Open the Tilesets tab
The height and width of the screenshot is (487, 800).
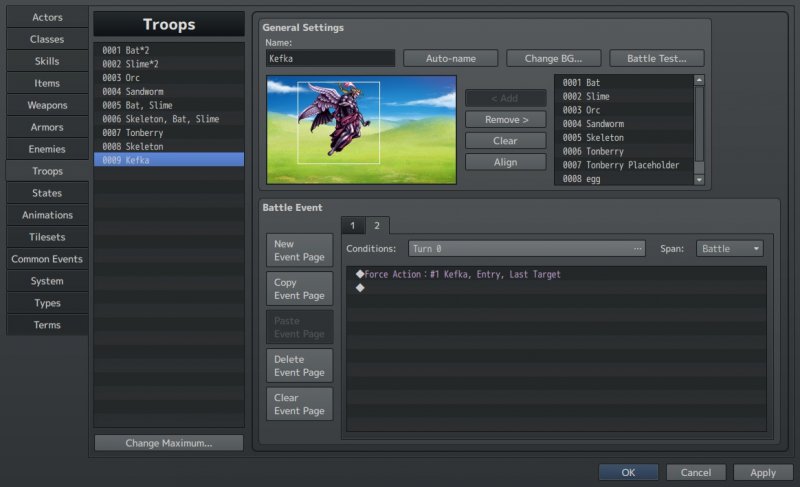pos(47,237)
